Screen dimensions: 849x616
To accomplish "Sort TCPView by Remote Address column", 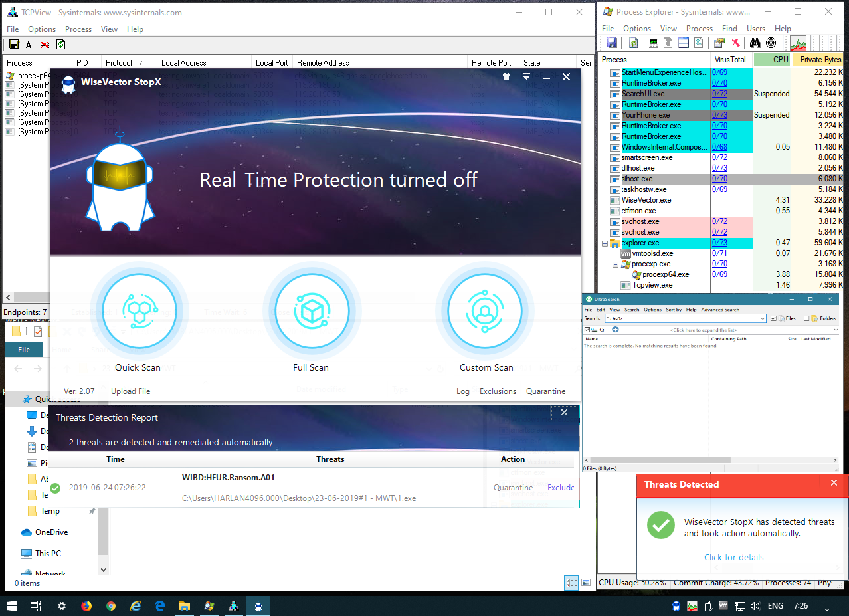I will tap(381, 63).
